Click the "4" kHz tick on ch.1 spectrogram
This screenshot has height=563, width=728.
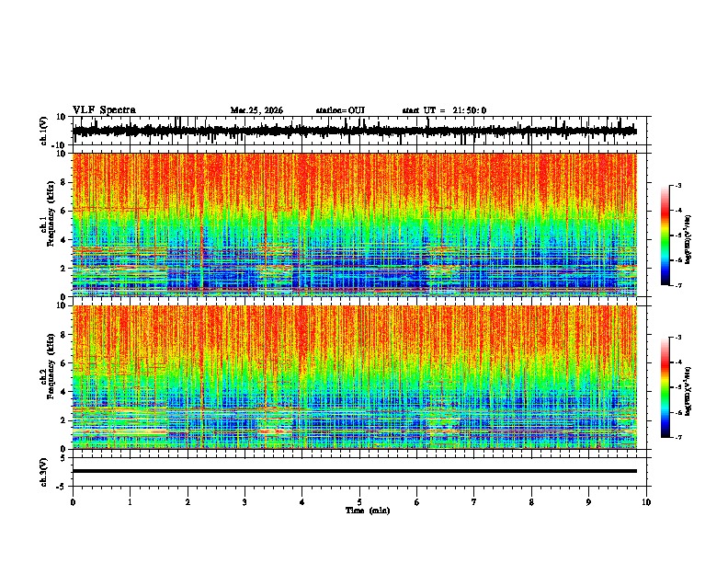pyautogui.click(x=63, y=240)
